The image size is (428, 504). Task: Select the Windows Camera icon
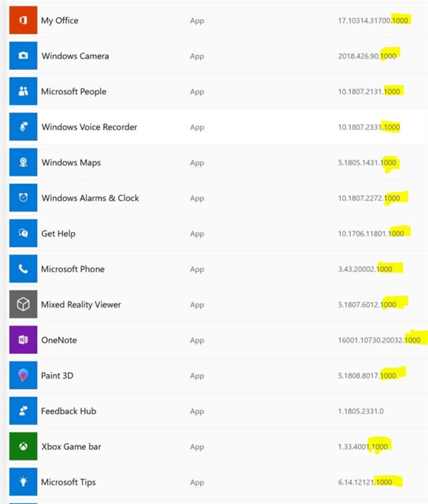(x=23, y=56)
